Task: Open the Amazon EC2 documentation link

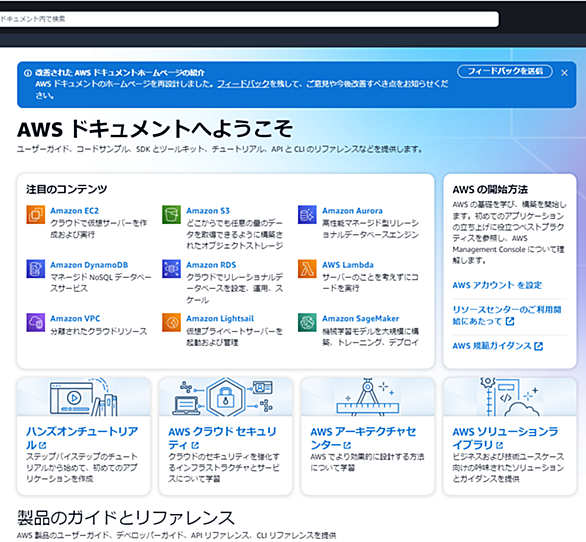Action: point(74,211)
